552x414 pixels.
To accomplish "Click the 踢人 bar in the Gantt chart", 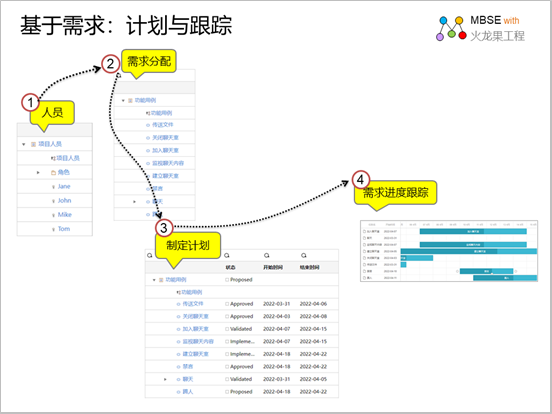I will (505, 278).
